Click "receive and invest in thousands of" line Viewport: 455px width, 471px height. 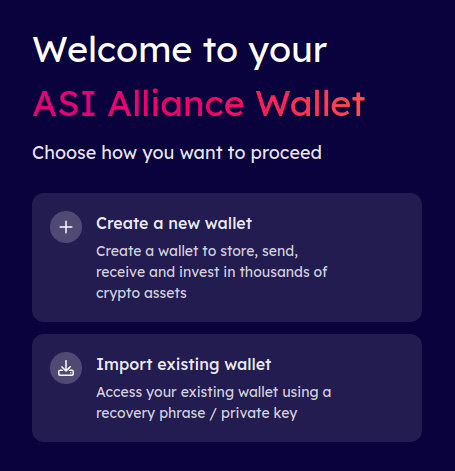click(x=212, y=272)
